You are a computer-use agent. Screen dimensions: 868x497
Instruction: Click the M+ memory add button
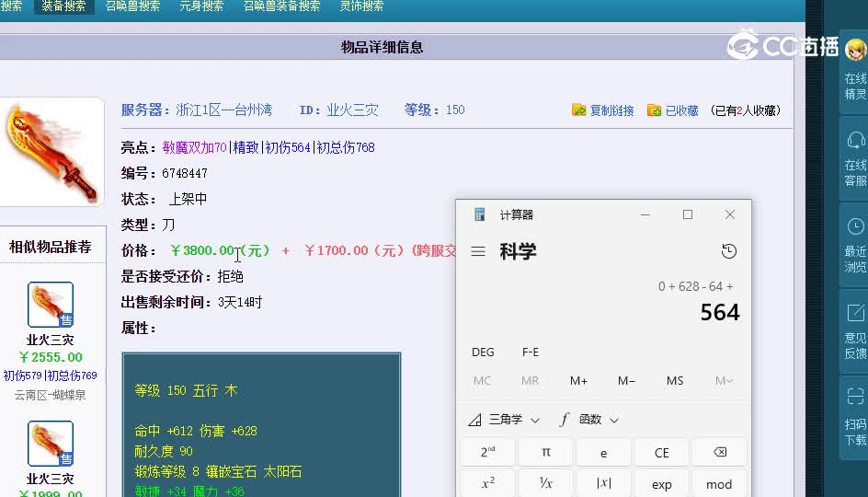click(x=578, y=381)
